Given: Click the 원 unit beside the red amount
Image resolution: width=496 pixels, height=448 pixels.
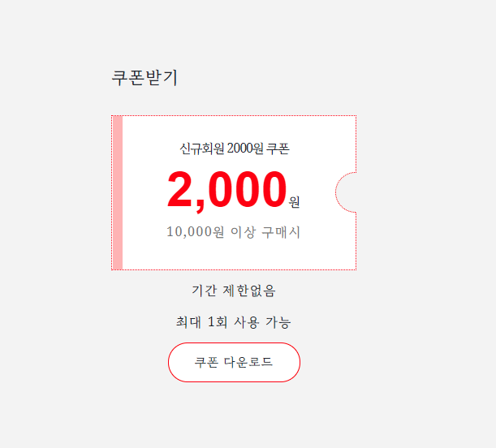Looking at the screenshot, I should tap(294, 202).
